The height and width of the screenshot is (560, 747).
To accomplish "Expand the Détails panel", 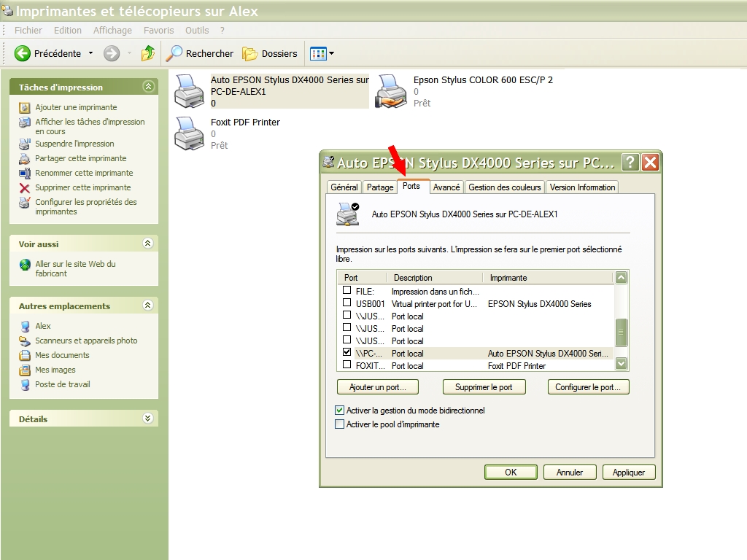I will 148,418.
